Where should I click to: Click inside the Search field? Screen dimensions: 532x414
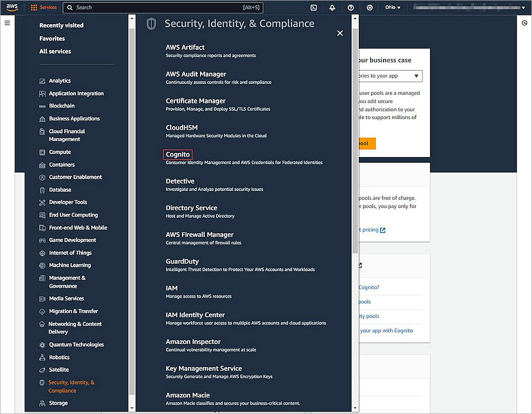[x=155, y=7]
